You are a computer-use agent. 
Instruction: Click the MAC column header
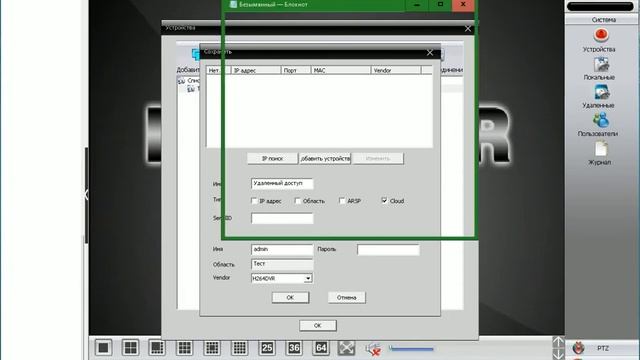341,70
